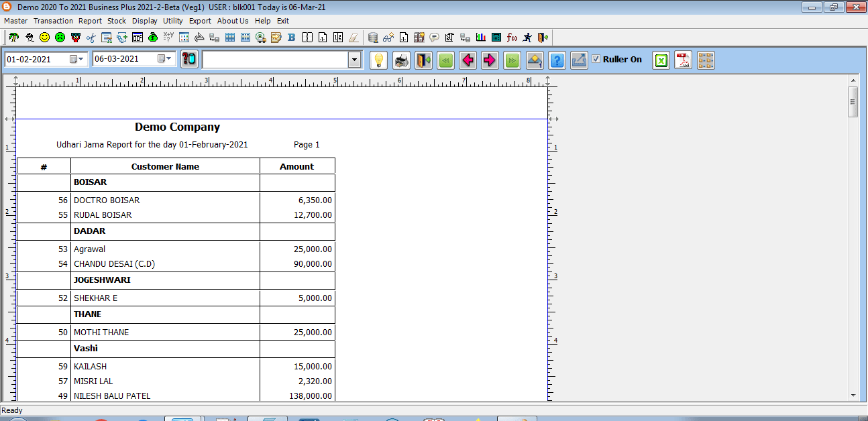
Task: Expand the empty combo box dropdown arrow
Action: (x=354, y=60)
